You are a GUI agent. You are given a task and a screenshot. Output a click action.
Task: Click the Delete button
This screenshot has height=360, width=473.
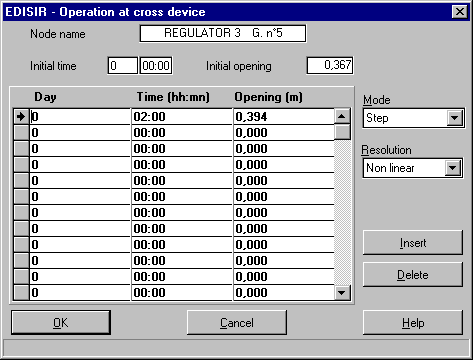(x=413, y=275)
